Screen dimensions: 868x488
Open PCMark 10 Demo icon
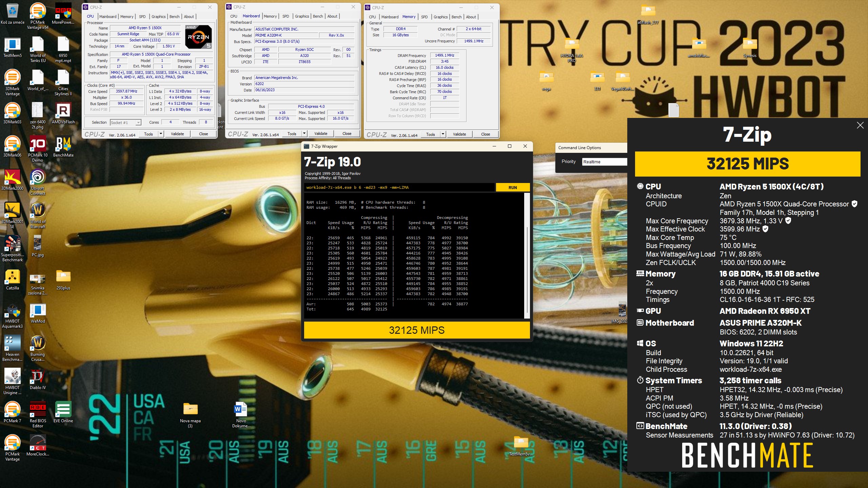[x=38, y=149]
